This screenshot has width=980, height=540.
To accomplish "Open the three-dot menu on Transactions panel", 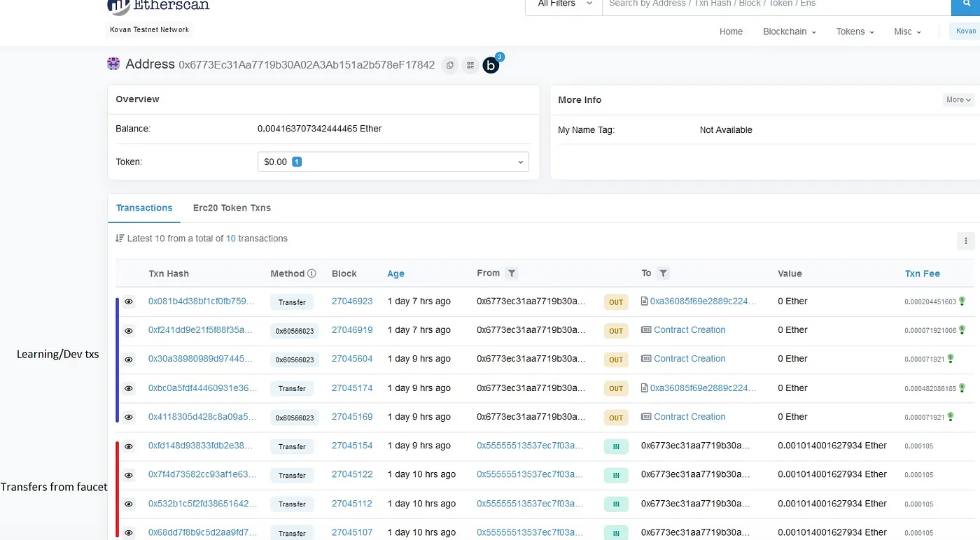I will (x=965, y=241).
